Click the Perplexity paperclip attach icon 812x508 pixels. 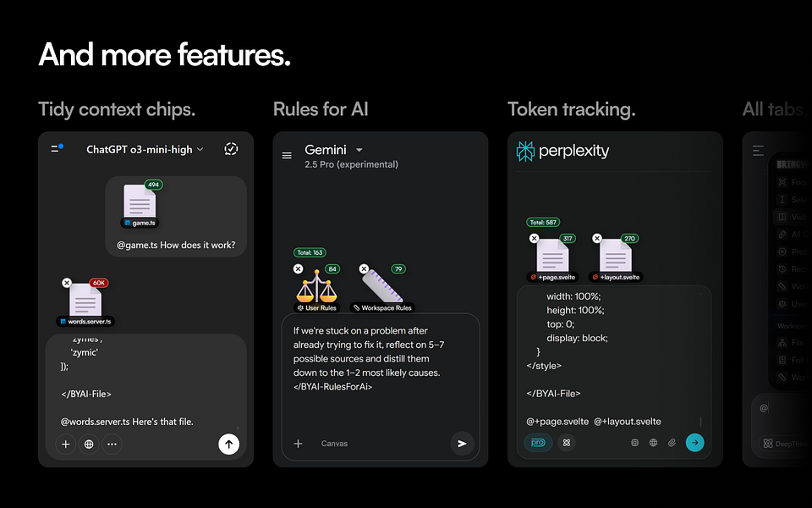coord(672,443)
